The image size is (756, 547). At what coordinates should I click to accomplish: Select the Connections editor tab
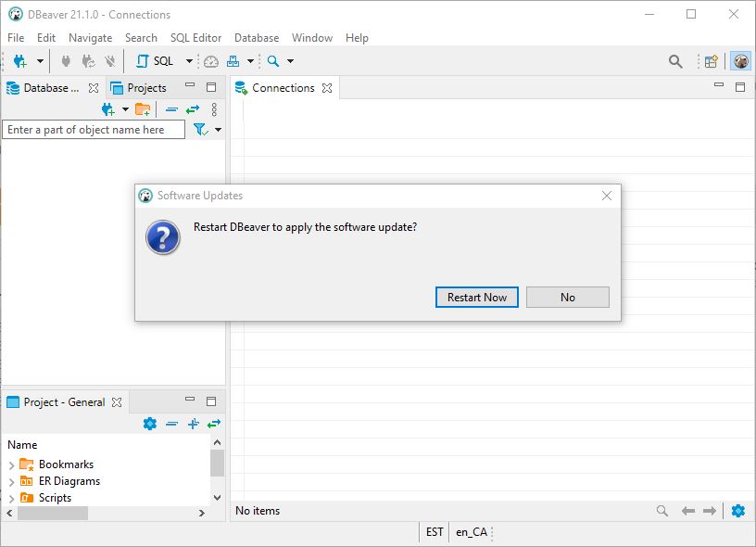click(283, 88)
